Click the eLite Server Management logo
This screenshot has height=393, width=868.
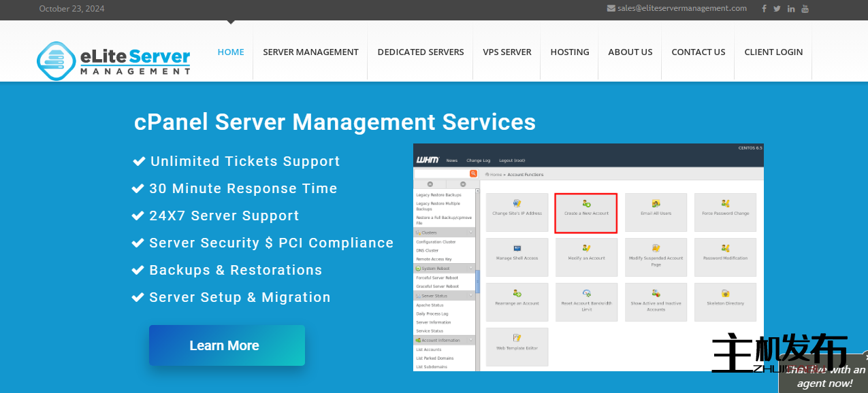coord(114,59)
